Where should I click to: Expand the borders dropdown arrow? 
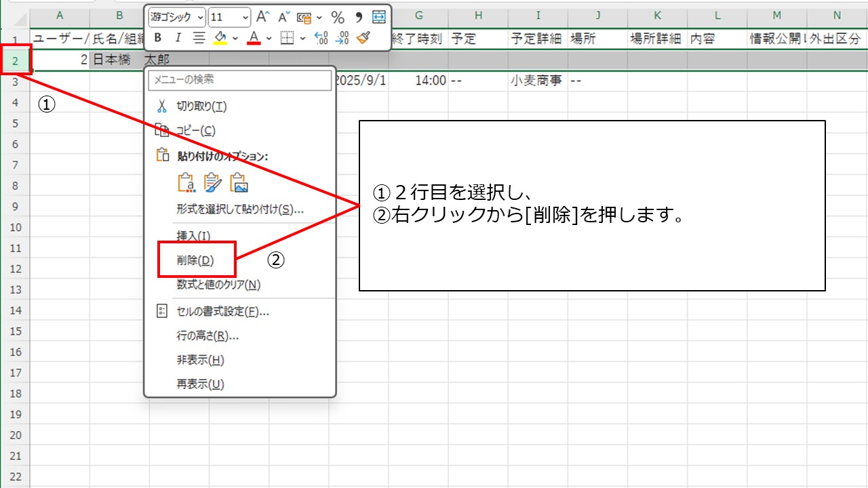coord(302,38)
